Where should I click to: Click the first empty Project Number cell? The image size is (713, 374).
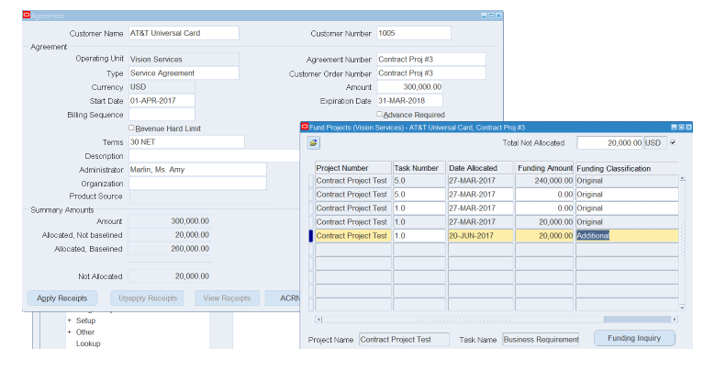(353, 249)
